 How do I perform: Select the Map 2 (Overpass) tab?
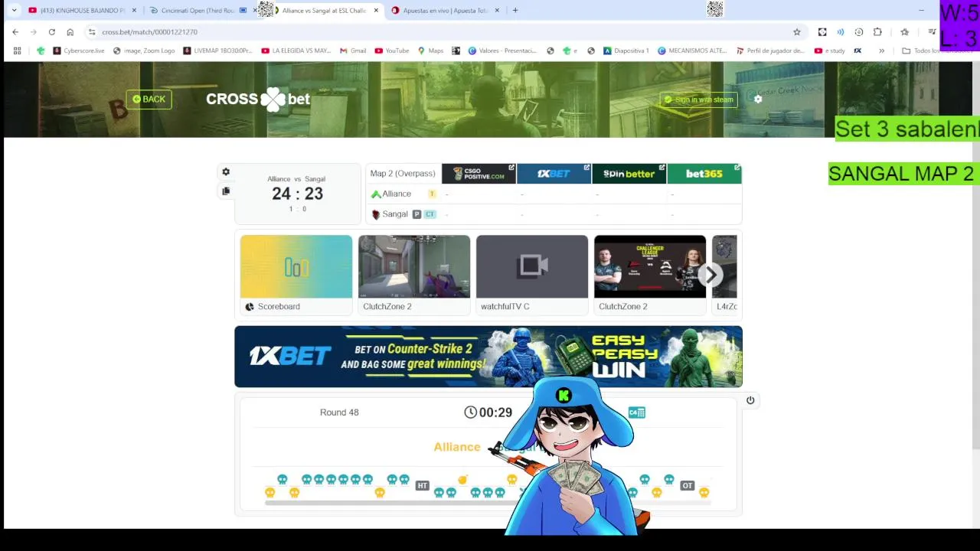(403, 174)
